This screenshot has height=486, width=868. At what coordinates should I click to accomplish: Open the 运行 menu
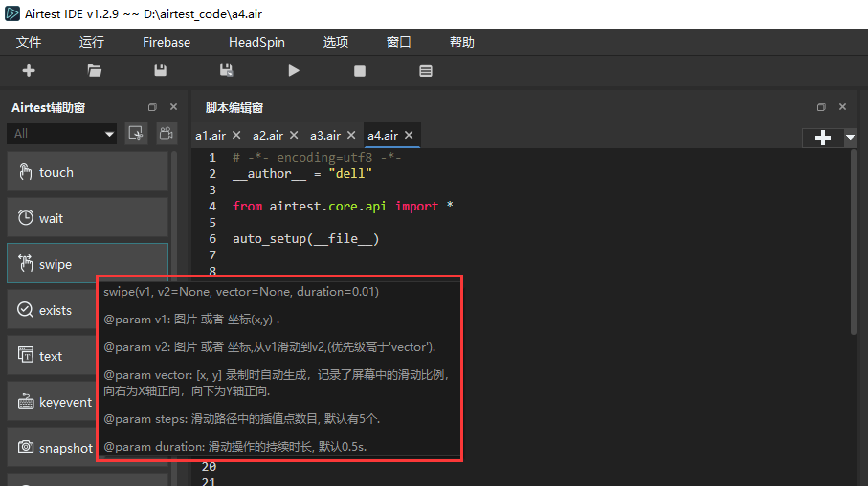(91, 43)
